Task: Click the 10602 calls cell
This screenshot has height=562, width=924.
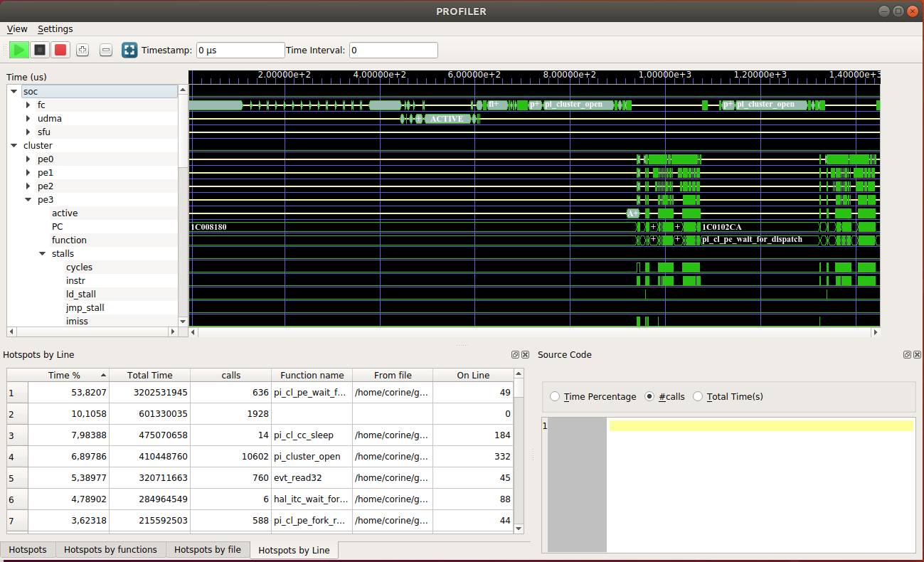Action: pos(231,457)
